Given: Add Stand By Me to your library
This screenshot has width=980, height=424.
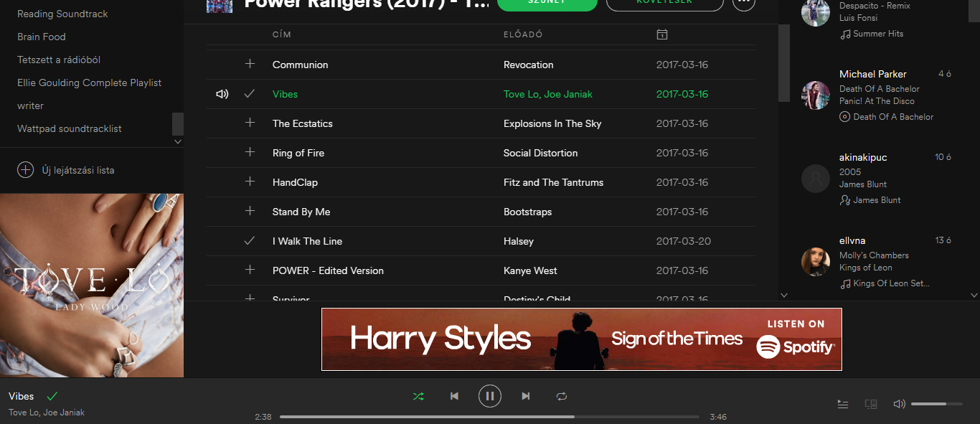Looking at the screenshot, I should click(x=250, y=211).
